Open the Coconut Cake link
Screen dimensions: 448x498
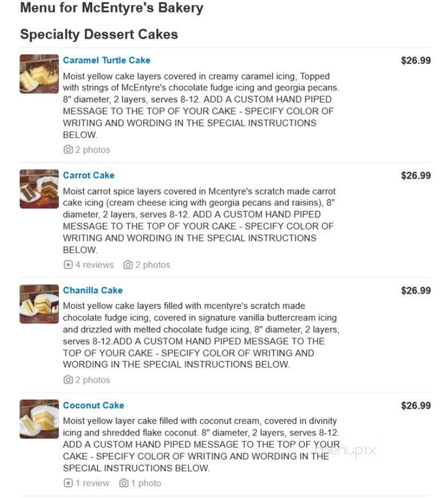pyautogui.click(x=93, y=405)
